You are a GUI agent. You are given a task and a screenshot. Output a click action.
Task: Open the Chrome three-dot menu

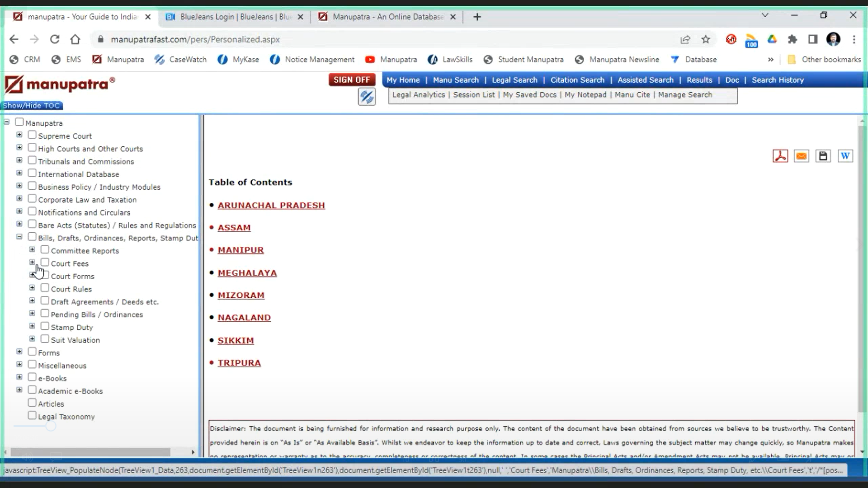(x=854, y=39)
